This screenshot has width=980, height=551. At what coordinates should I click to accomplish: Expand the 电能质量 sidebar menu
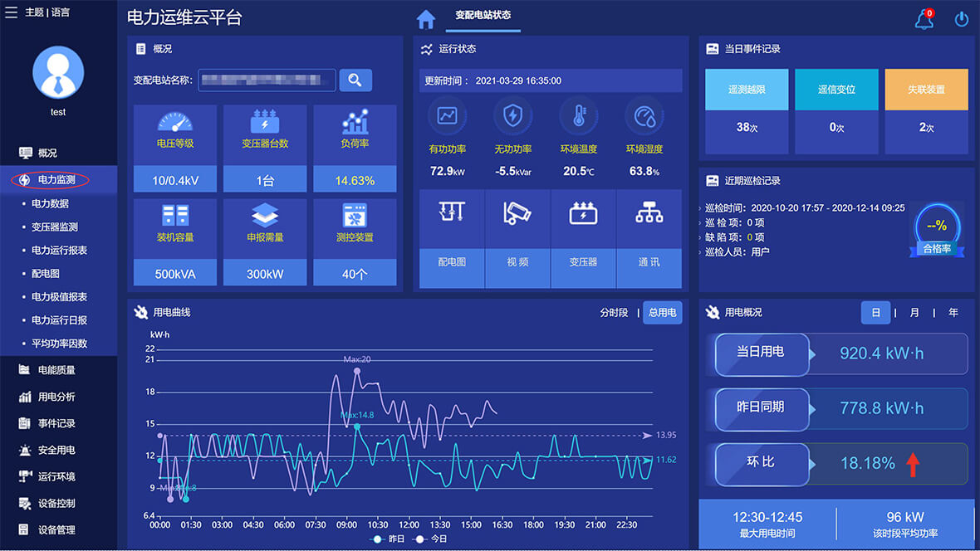(x=56, y=370)
